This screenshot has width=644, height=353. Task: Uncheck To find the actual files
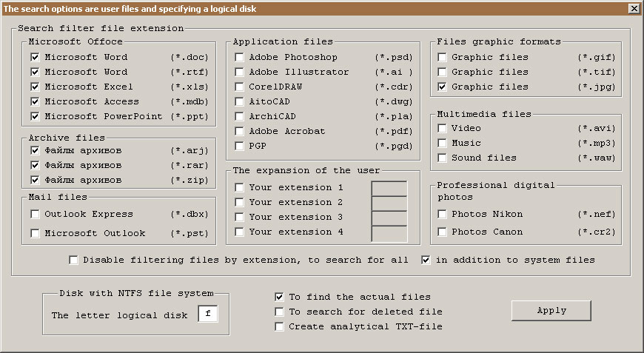279,297
